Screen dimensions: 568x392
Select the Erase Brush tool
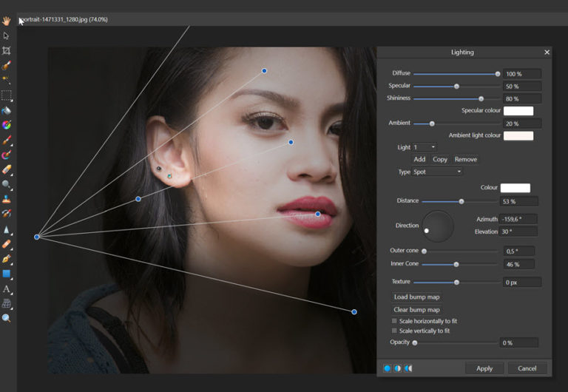[x=6, y=169]
